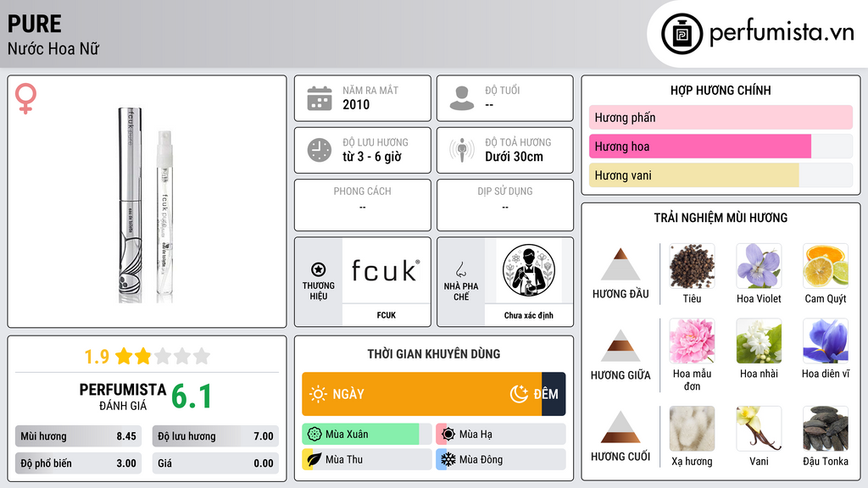The height and width of the screenshot is (488, 868).
Task: Select the Mùa Đông season bar
Action: [501, 459]
